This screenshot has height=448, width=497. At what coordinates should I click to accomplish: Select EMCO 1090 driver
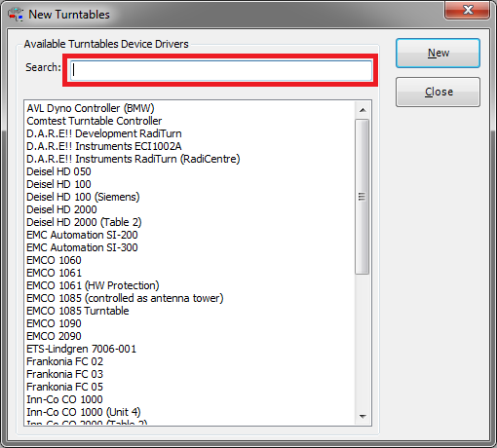pos(54,323)
